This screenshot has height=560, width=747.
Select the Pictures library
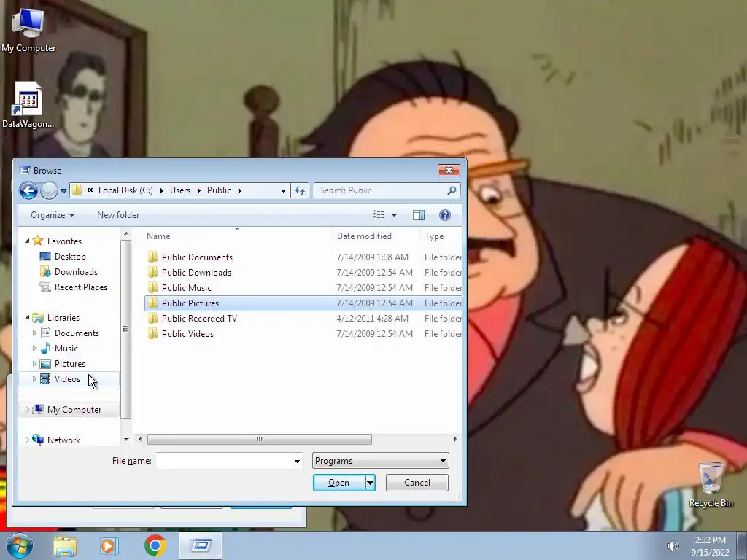pos(69,364)
